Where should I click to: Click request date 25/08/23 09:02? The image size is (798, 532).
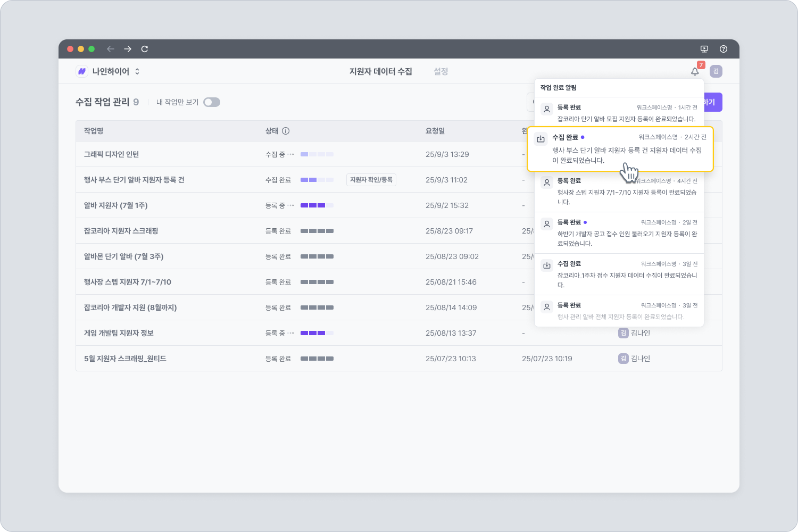click(x=452, y=256)
